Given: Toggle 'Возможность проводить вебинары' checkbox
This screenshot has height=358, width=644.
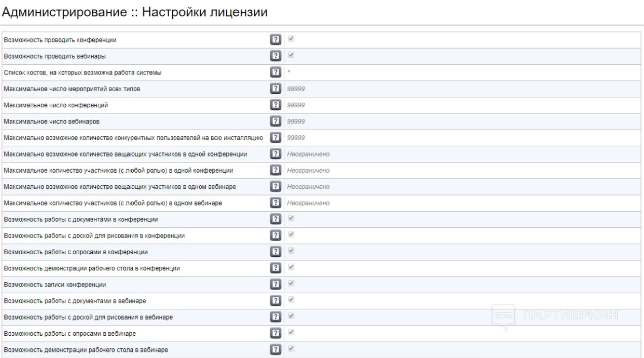Looking at the screenshot, I should (x=291, y=55).
